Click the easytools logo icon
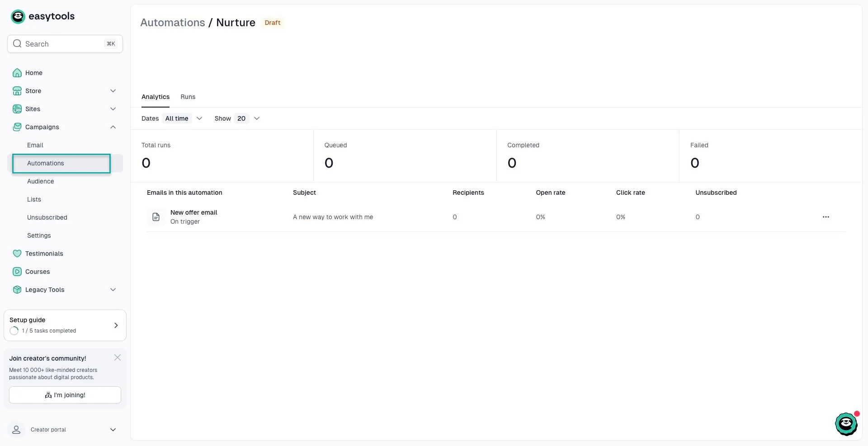The height and width of the screenshot is (446, 868). [x=18, y=17]
